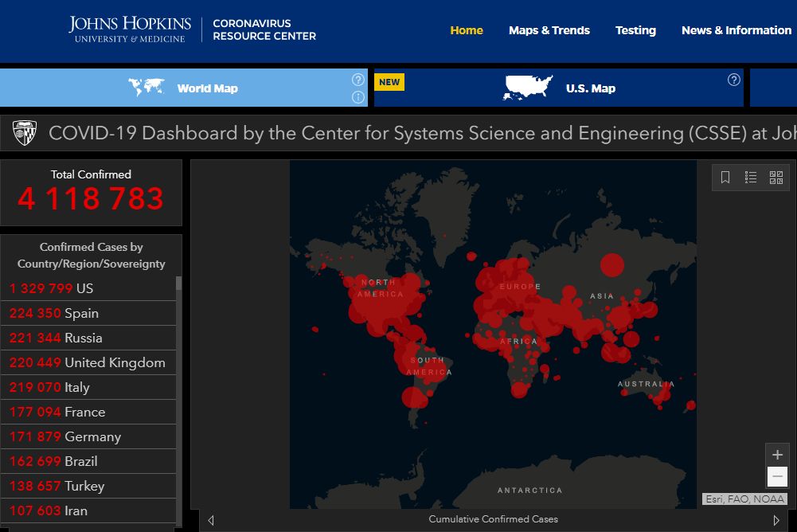Open the Maps & Trends menu
This screenshot has height=532, width=797.
549,30
